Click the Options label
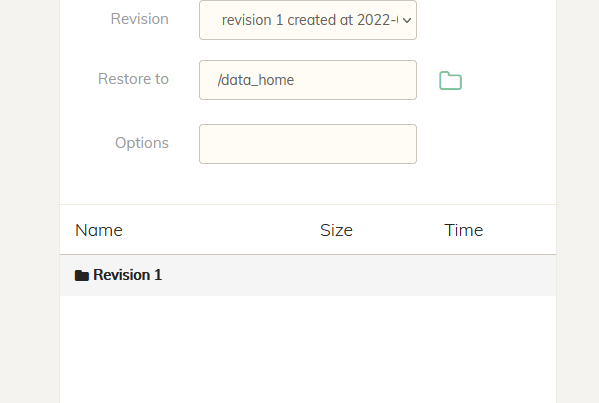Image resolution: width=599 pixels, height=403 pixels. click(x=142, y=143)
